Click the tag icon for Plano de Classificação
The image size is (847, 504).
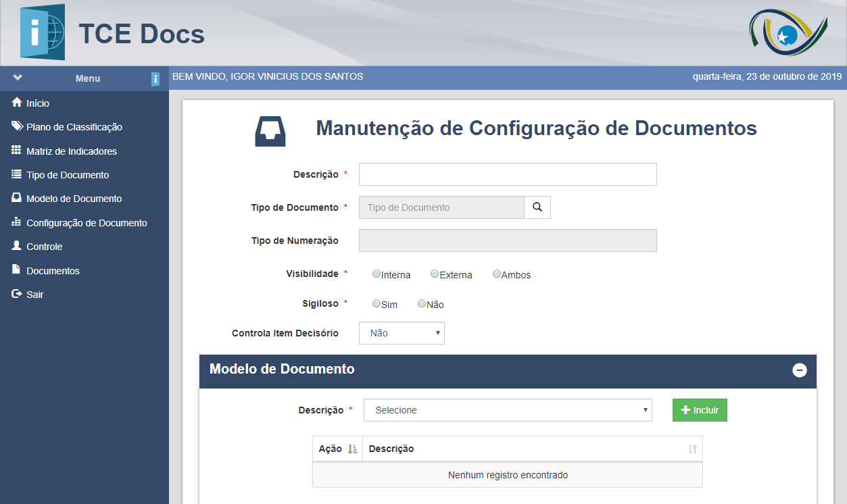pos(17,126)
